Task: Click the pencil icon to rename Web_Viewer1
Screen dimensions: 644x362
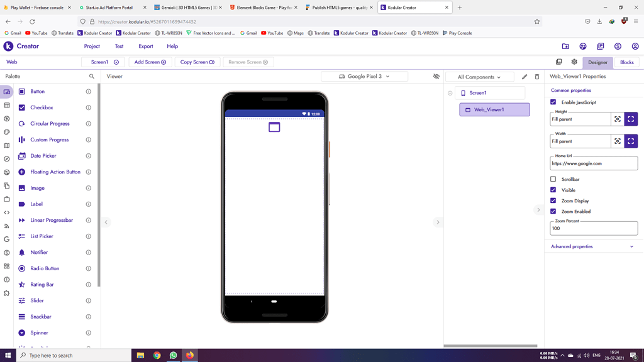Action: 525,76
